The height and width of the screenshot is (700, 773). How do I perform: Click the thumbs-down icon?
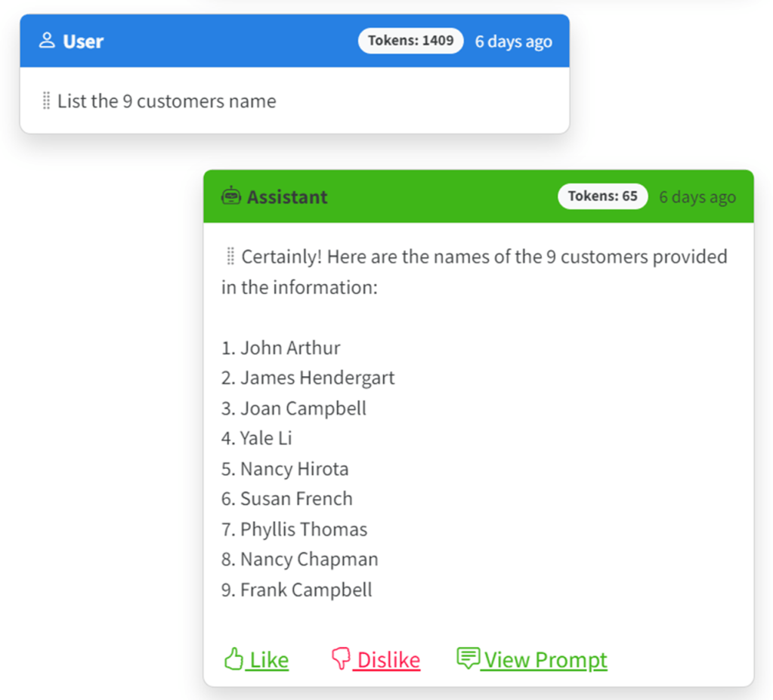coord(342,659)
